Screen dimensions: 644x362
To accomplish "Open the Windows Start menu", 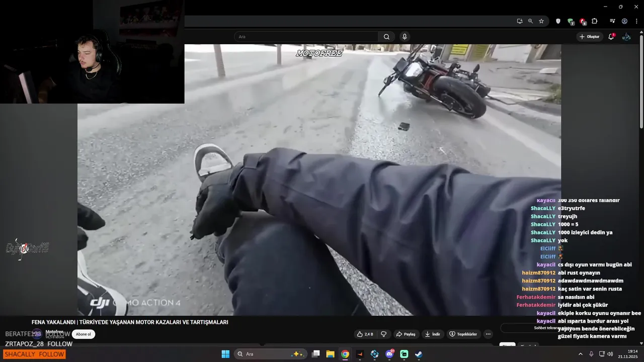I will [225, 354].
